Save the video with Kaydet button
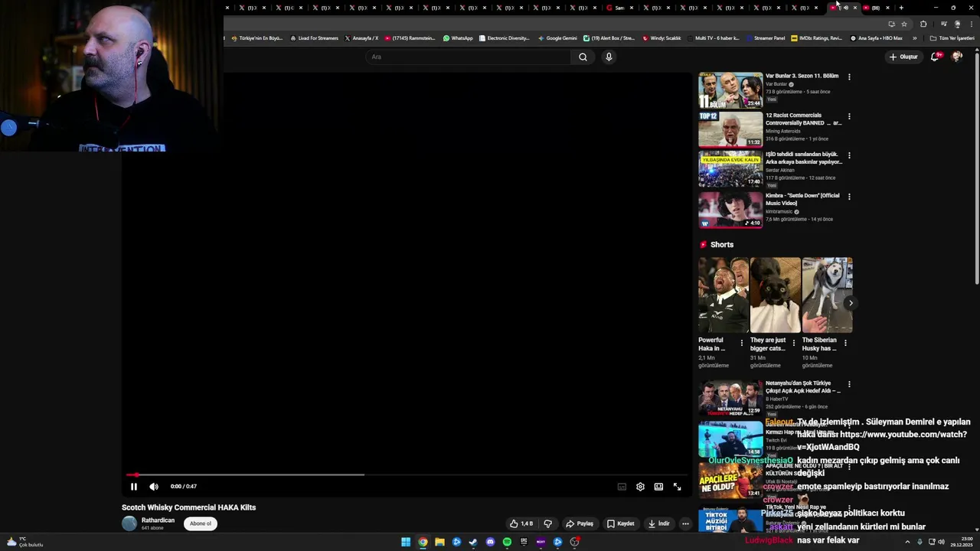The image size is (980, 551). pos(621,523)
